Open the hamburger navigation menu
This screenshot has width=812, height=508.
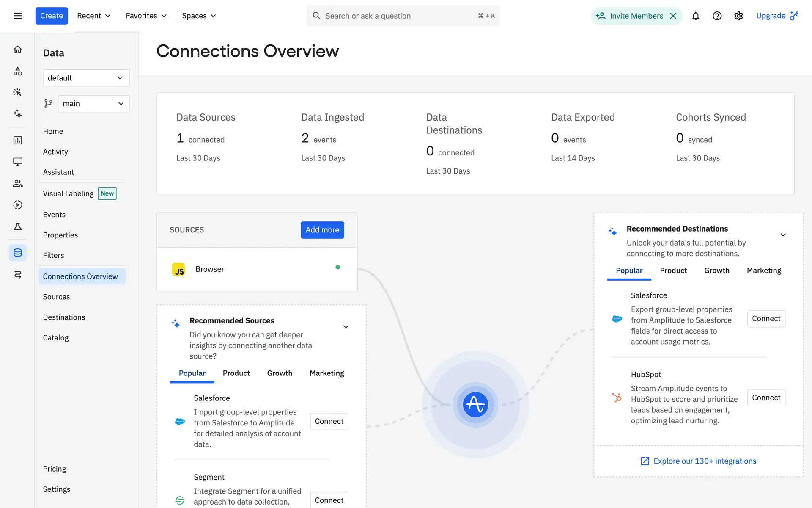[x=17, y=16]
